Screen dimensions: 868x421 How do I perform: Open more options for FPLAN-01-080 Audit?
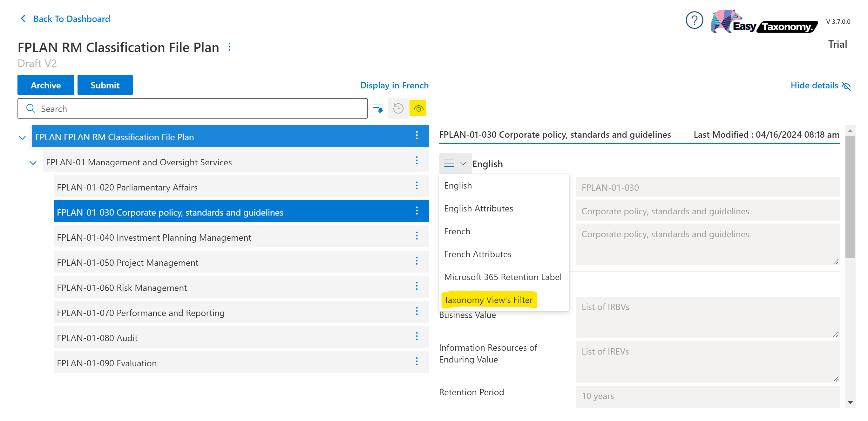coord(417,336)
